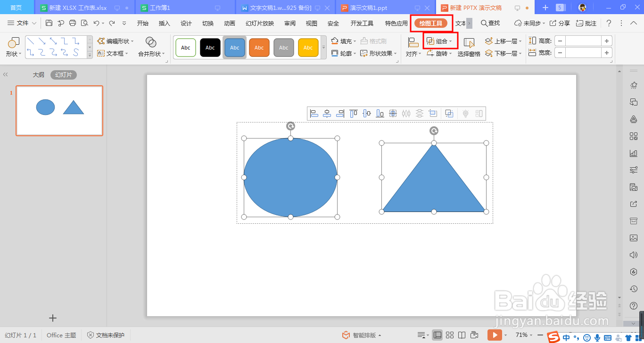Open the 文本框 text box dropdown
This screenshot has width=644, height=343.
pyautogui.click(x=113, y=54)
